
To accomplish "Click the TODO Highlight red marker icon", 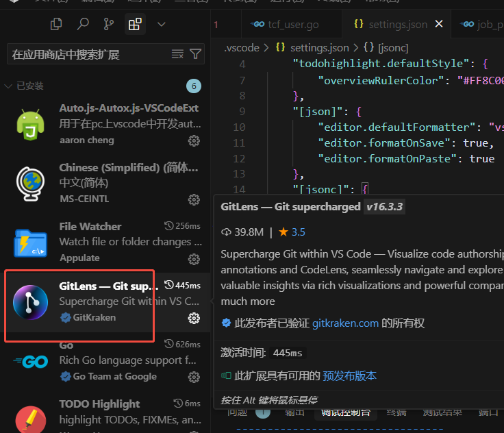I will point(30,419).
